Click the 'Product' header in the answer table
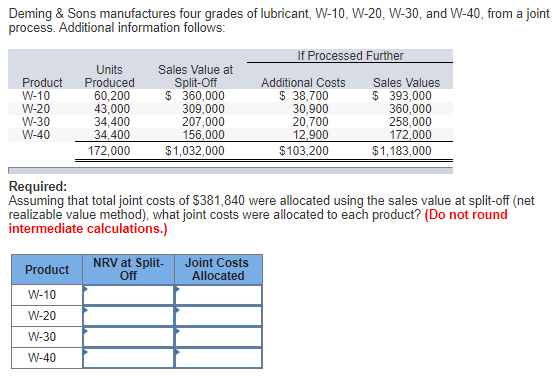558x377 pixels. [x=47, y=269]
